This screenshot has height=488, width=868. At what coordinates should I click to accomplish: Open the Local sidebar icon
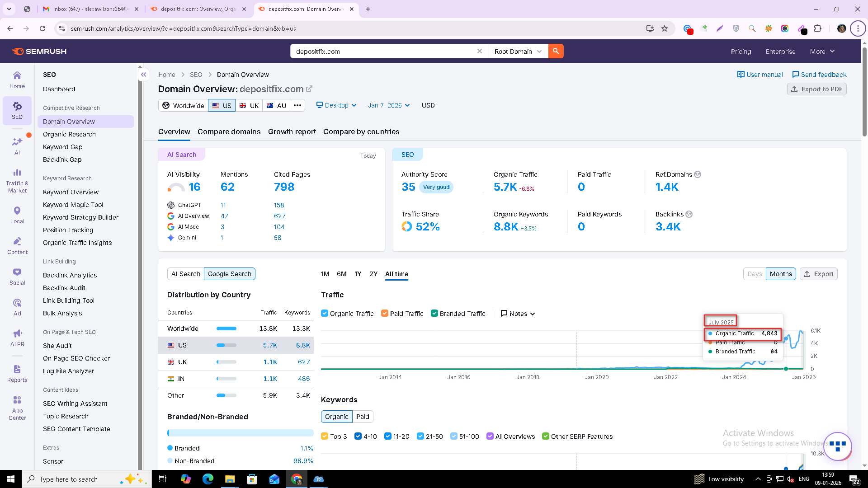pyautogui.click(x=17, y=215)
